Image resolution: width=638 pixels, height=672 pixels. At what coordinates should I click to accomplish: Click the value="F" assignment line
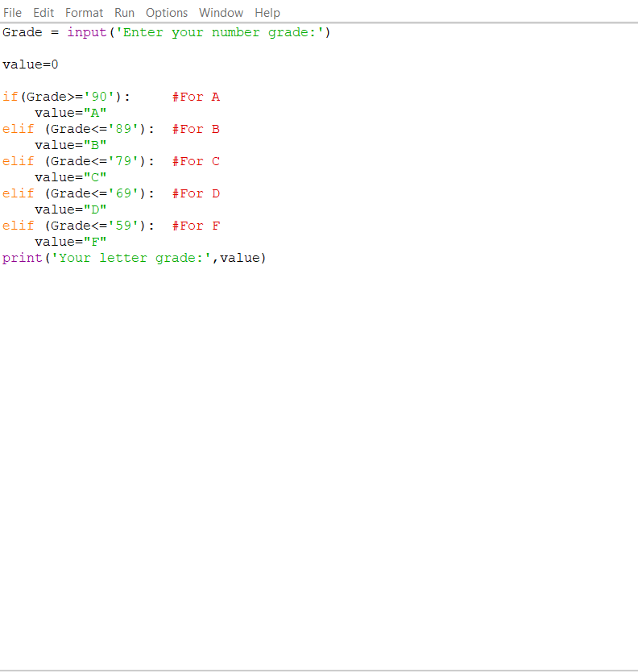tap(71, 242)
